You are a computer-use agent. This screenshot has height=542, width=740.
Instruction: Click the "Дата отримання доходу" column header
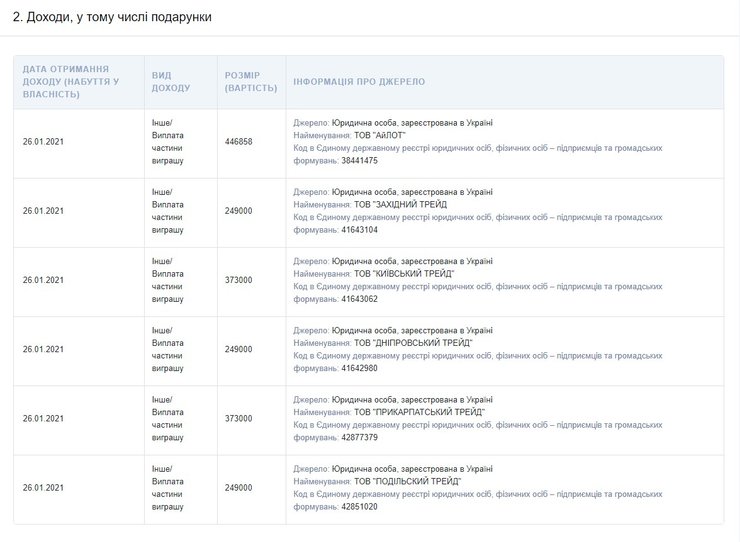(70, 81)
